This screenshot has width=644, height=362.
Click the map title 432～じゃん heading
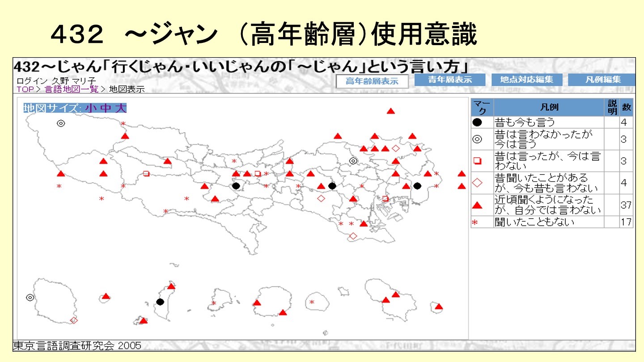241,67
